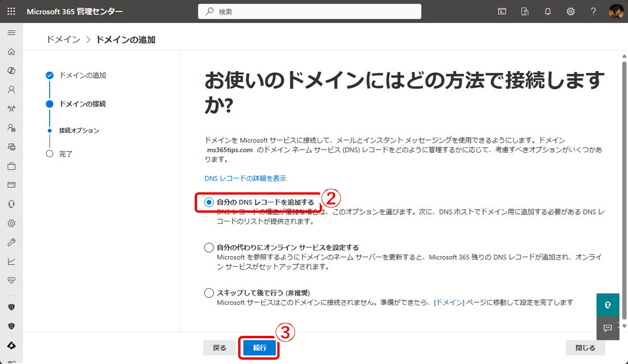Click the ドメインの追加 breadcrumb text
Screen dimensions: 628x364
126,39
